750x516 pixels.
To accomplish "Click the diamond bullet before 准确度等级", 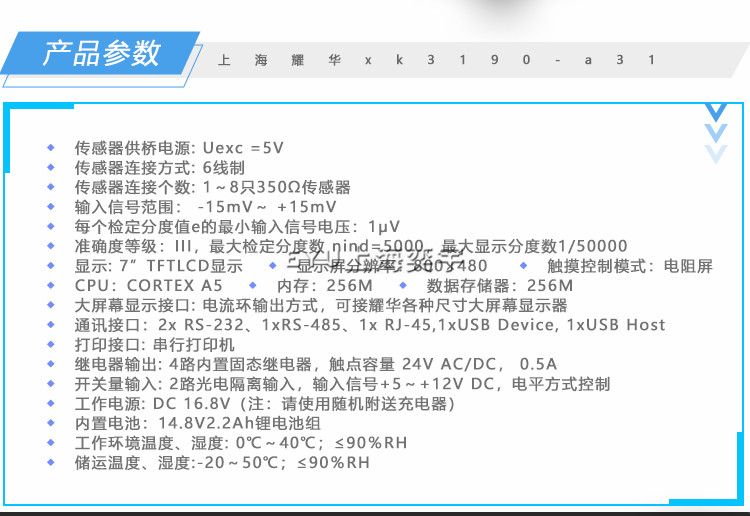I will [x=52, y=246].
